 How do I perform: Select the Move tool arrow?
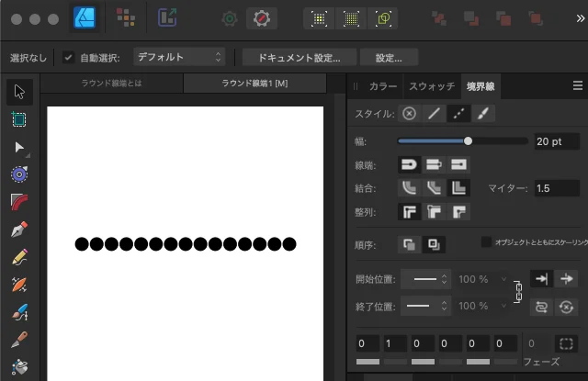pyautogui.click(x=19, y=92)
